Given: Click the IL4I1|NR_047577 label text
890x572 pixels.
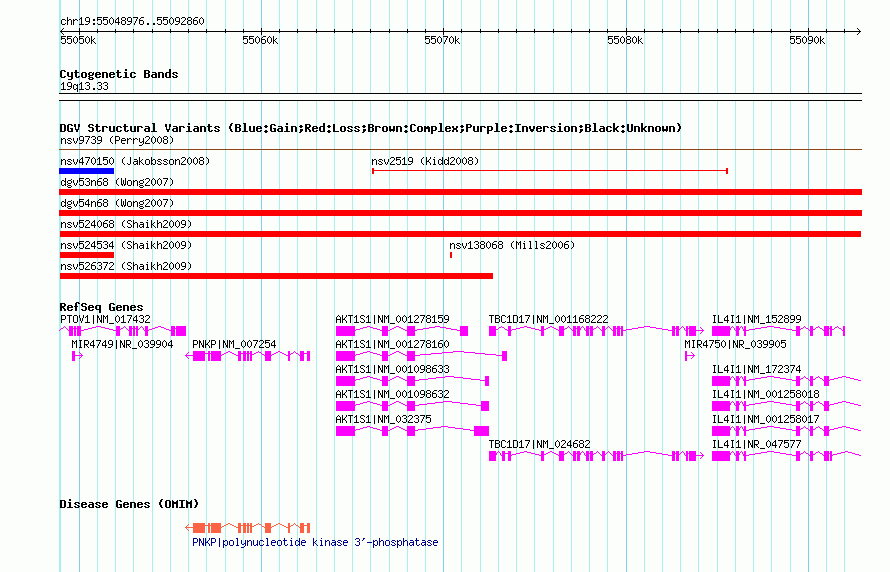Looking at the screenshot, I should click(756, 444).
